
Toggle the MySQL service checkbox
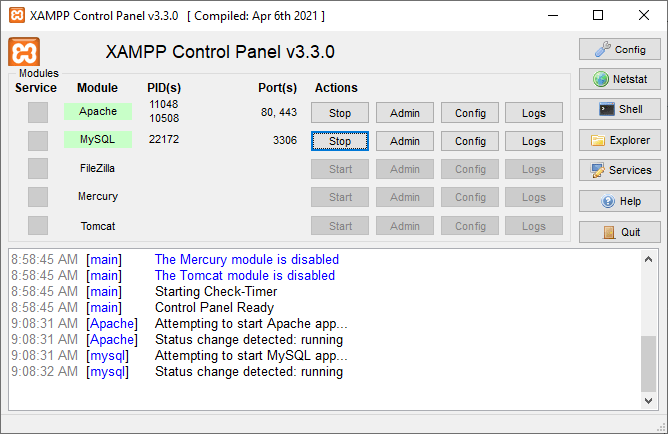coord(38,140)
